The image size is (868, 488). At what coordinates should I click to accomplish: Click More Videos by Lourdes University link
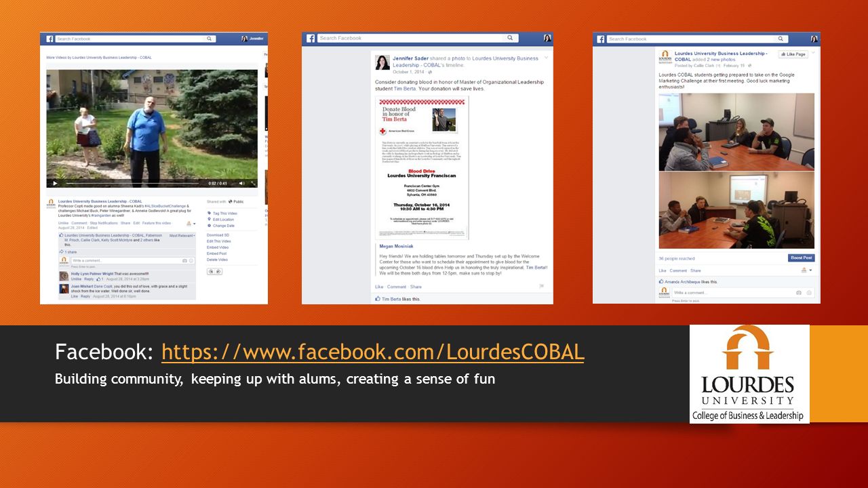[x=99, y=58]
